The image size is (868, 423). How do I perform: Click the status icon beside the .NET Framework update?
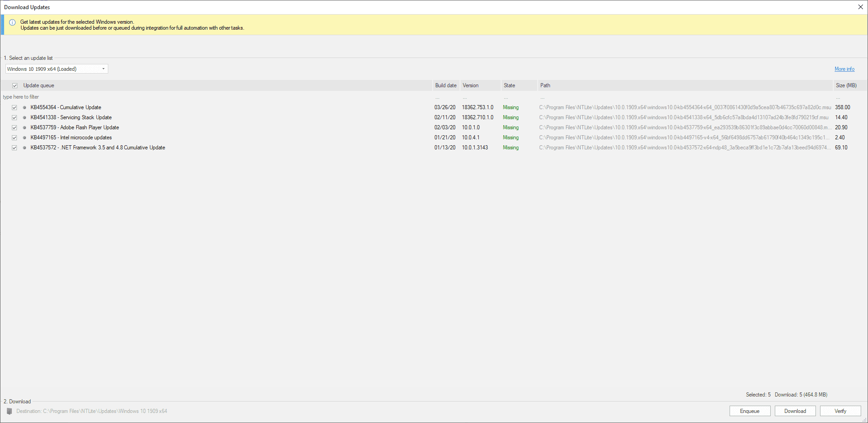(x=24, y=148)
